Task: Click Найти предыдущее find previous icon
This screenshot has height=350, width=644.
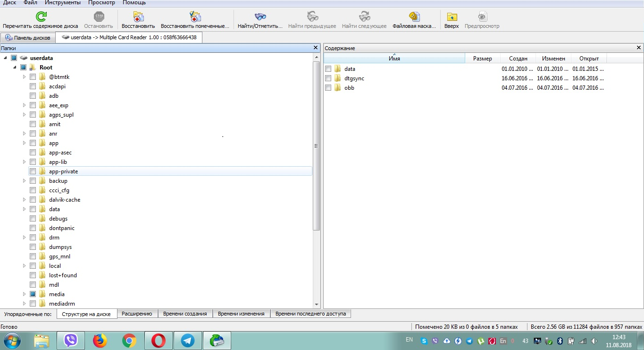Action: click(312, 17)
